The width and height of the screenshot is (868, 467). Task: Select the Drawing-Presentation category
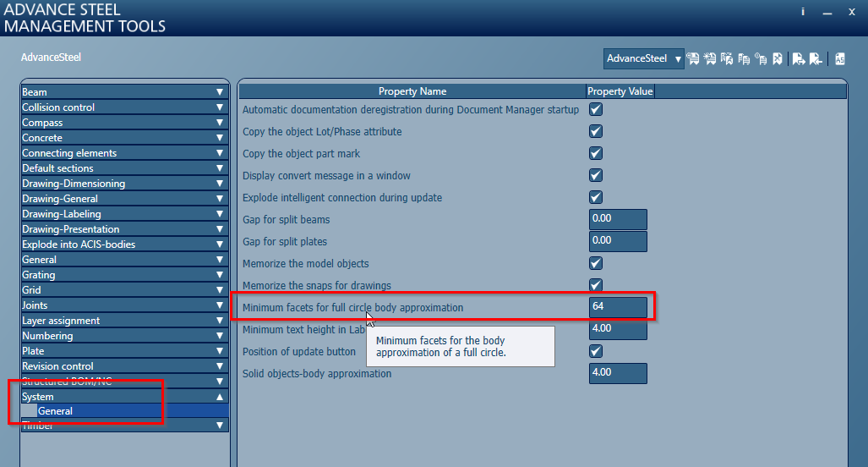pos(124,229)
